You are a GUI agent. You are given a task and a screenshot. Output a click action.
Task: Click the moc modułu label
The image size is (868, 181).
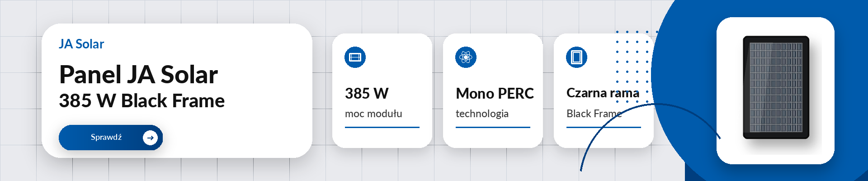coord(373,114)
